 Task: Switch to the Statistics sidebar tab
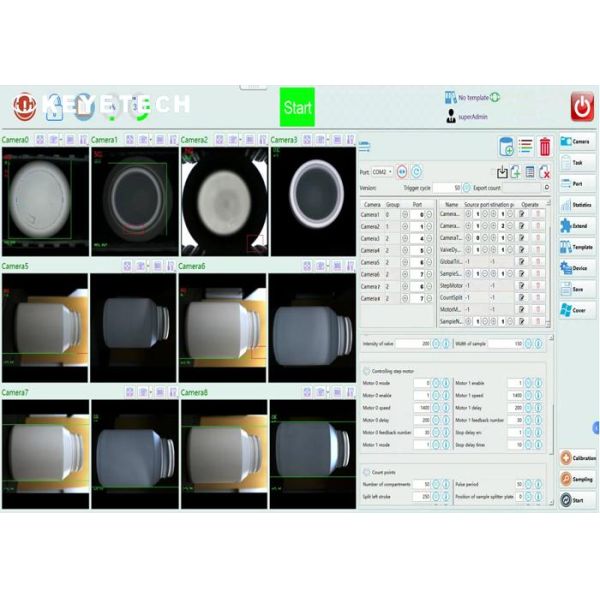(x=576, y=205)
